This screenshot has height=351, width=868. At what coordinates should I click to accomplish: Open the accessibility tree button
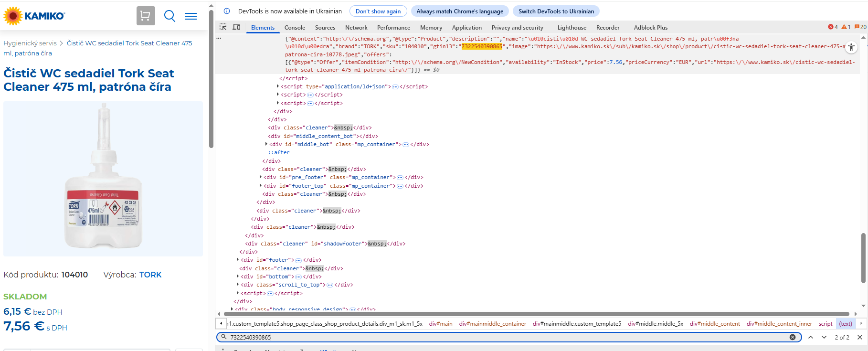point(851,47)
